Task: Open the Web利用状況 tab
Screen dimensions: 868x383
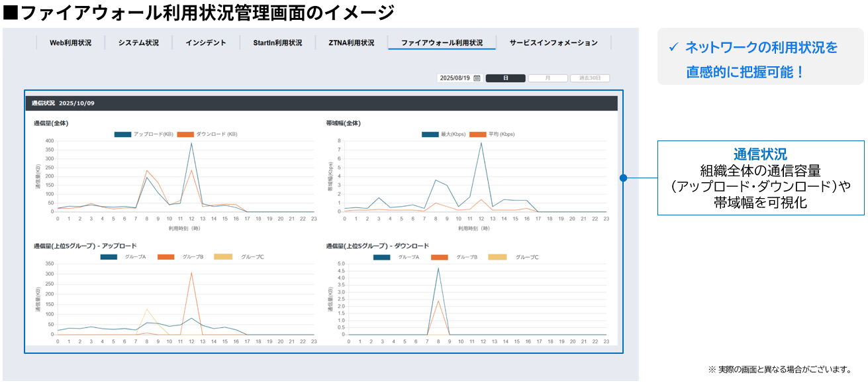Action: (70, 43)
